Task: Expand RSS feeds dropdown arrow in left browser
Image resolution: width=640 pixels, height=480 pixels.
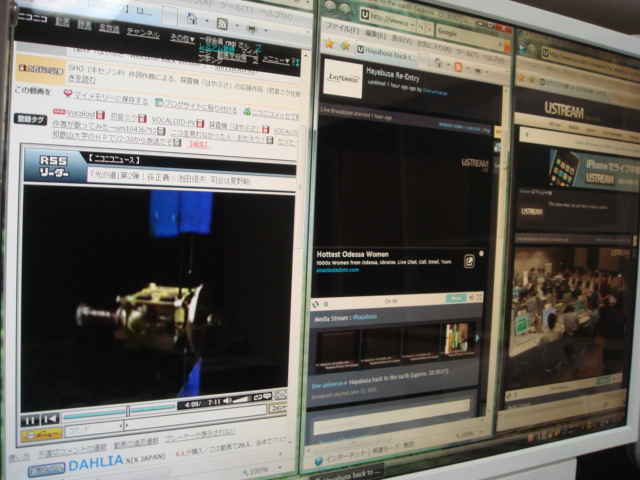Action: click(x=237, y=26)
